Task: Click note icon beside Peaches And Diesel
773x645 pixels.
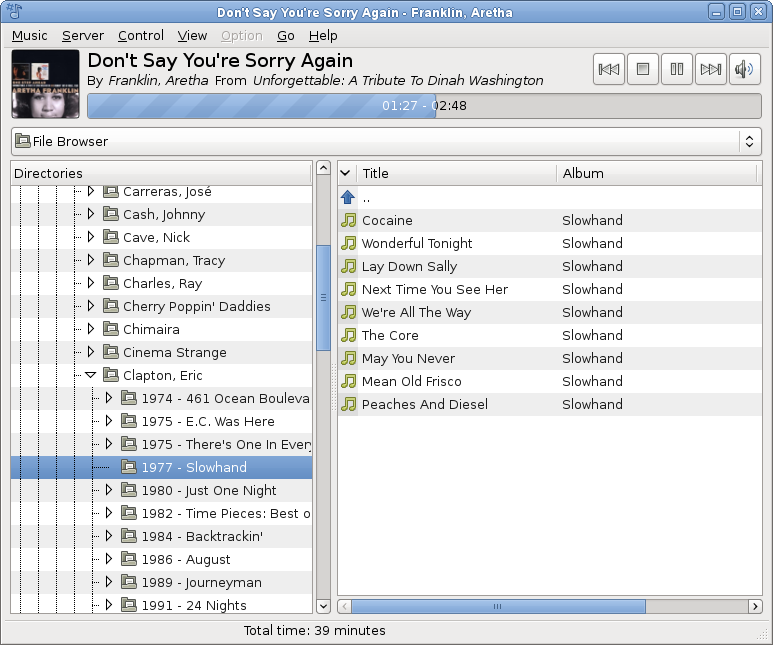Action: click(348, 404)
